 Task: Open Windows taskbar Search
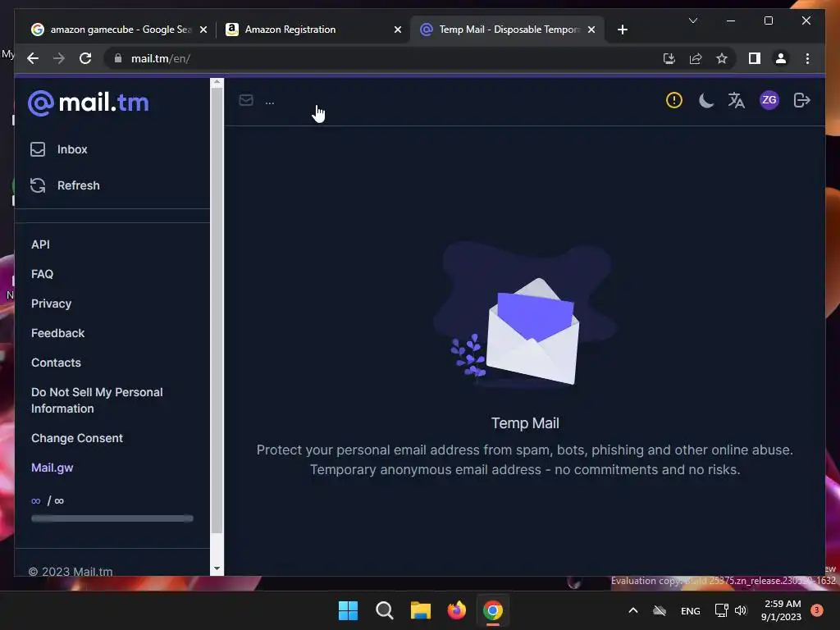[x=384, y=610]
